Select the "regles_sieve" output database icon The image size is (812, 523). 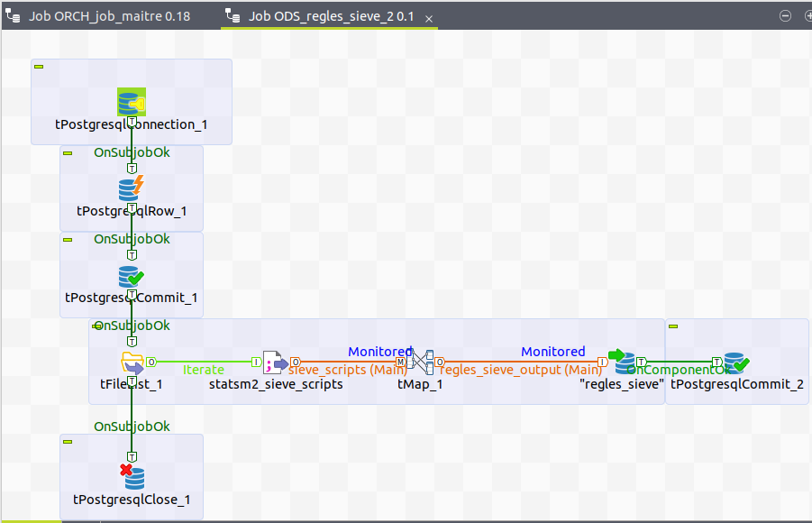point(622,362)
